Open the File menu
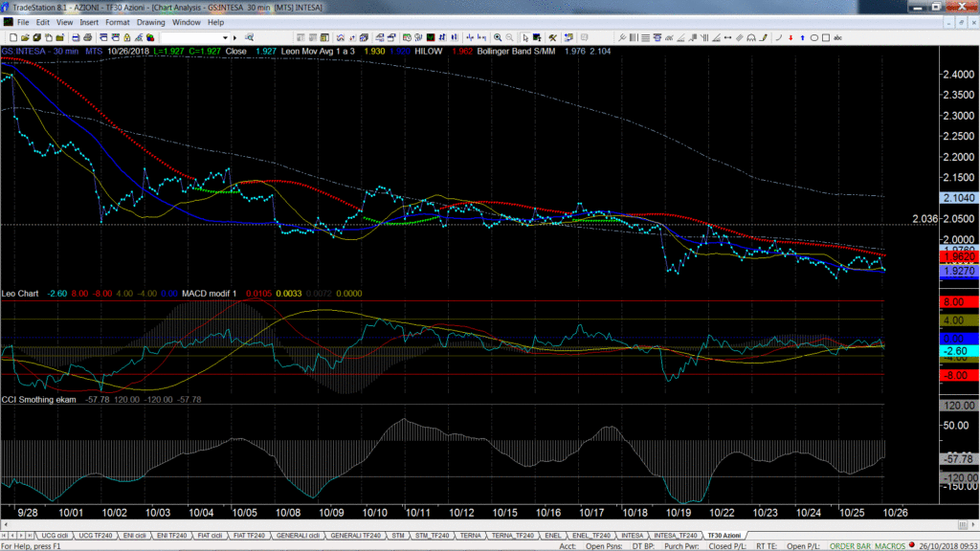This screenshot has height=551, width=980. 23,23
